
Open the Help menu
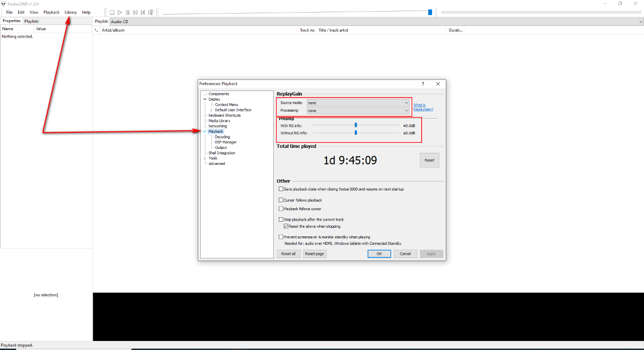coord(86,12)
